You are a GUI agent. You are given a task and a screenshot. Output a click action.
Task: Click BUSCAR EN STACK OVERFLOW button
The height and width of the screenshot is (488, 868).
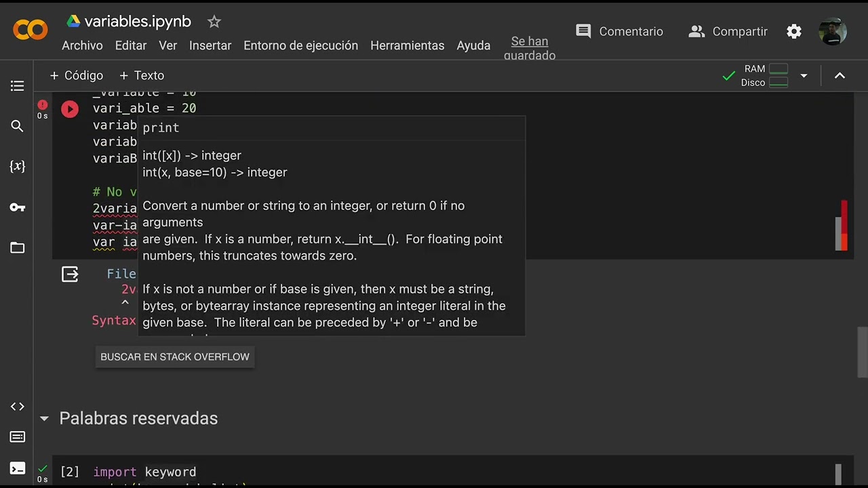pyautogui.click(x=175, y=357)
